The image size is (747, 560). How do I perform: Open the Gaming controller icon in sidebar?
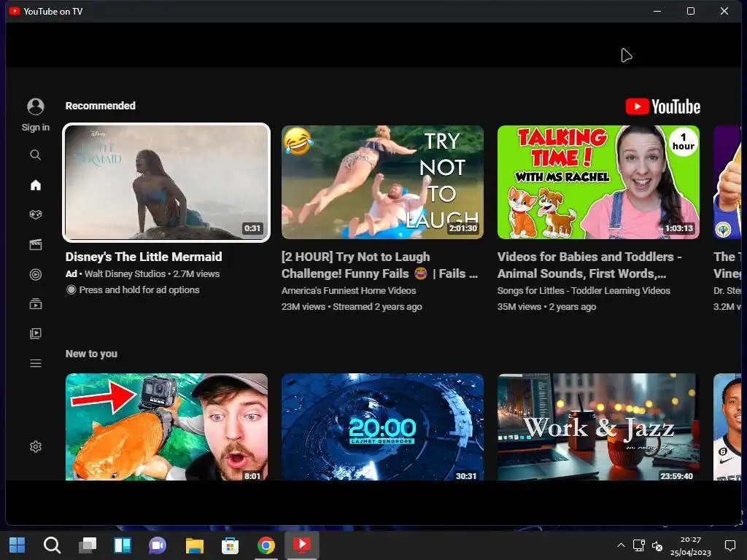(36, 215)
